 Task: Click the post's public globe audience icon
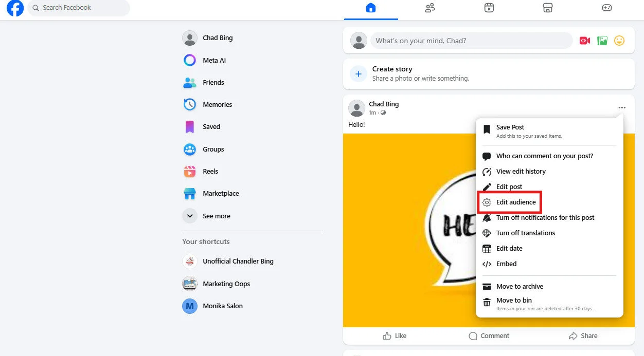pos(383,113)
